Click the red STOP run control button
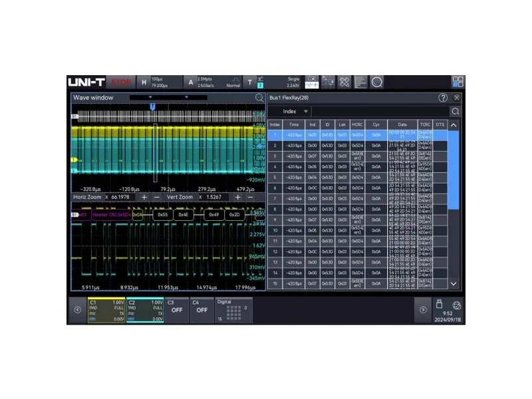 [121, 82]
